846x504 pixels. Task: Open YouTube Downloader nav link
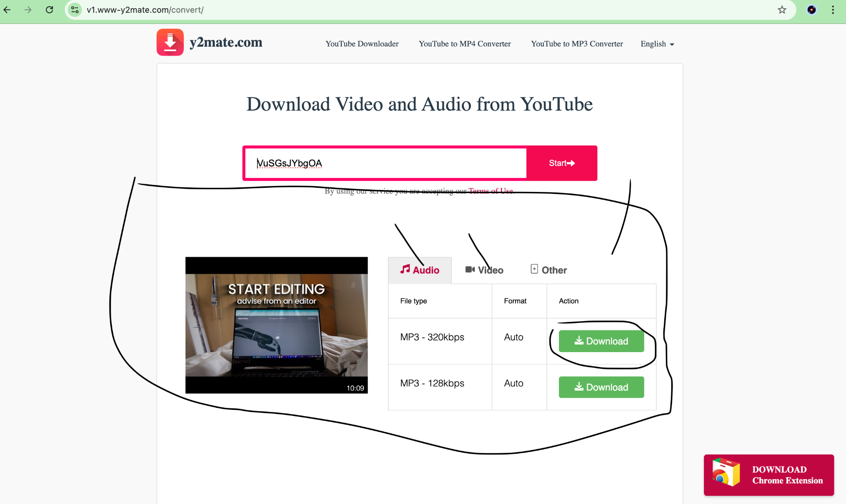click(362, 44)
